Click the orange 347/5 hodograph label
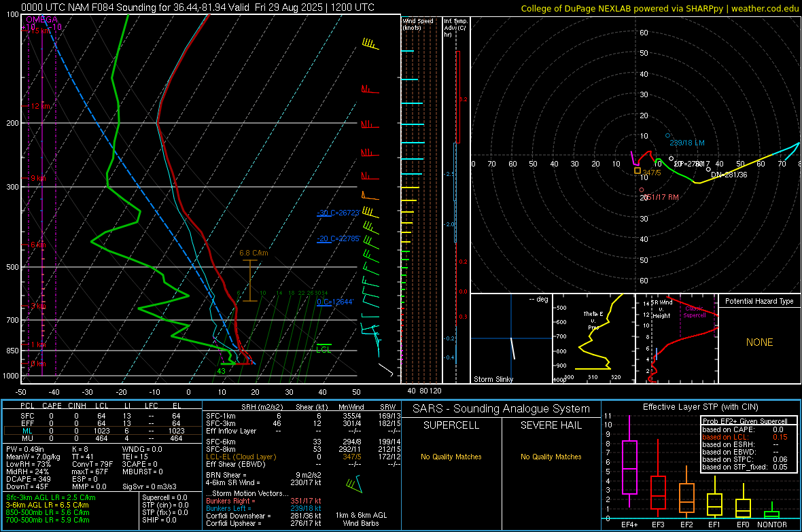802x532 pixels. pyautogui.click(x=652, y=173)
